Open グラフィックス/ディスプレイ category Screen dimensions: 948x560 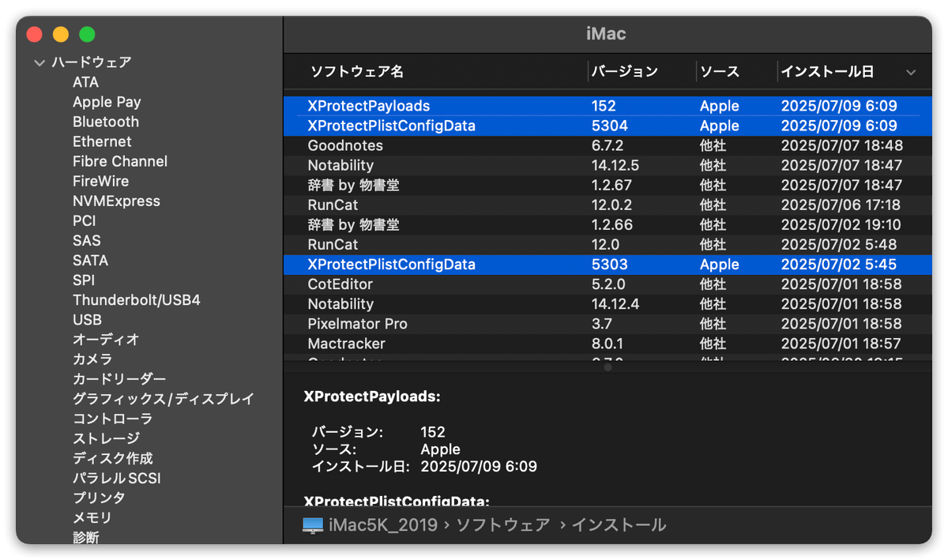coord(164,399)
